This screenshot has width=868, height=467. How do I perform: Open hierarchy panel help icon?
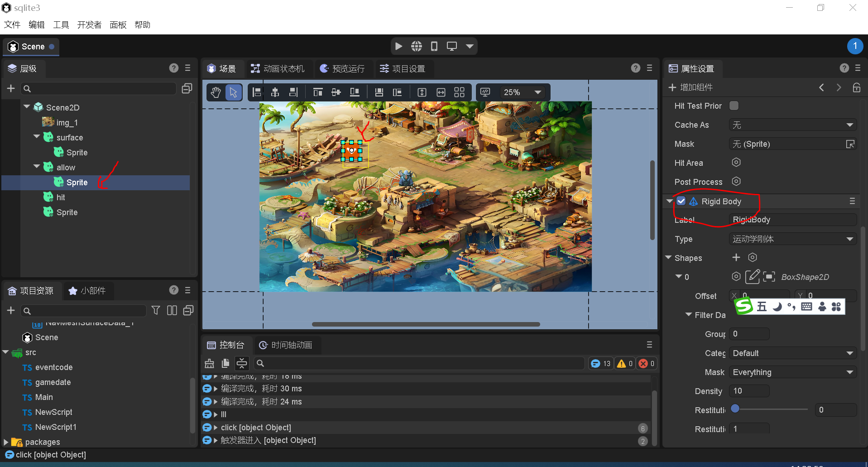pyautogui.click(x=174, y=68)
